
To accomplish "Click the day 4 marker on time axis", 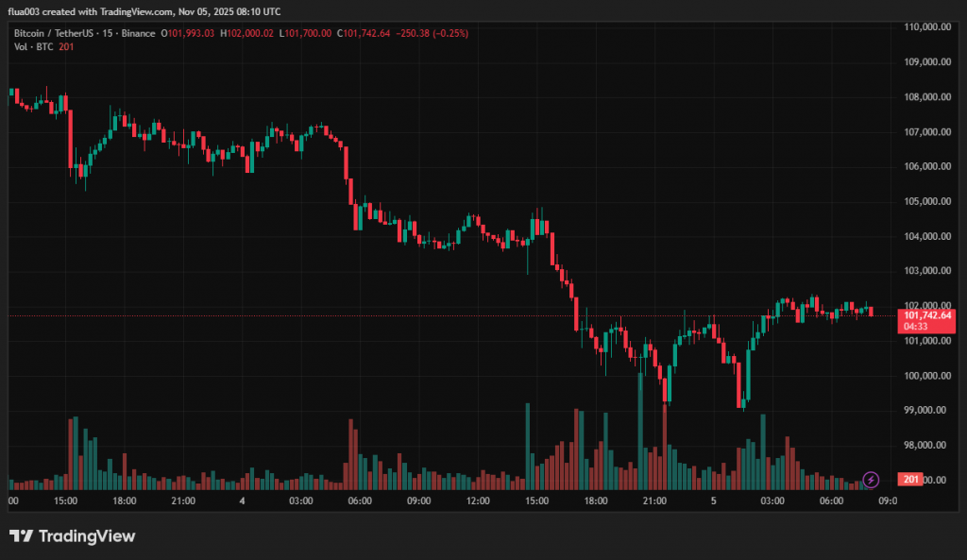I will click(243, 501).
